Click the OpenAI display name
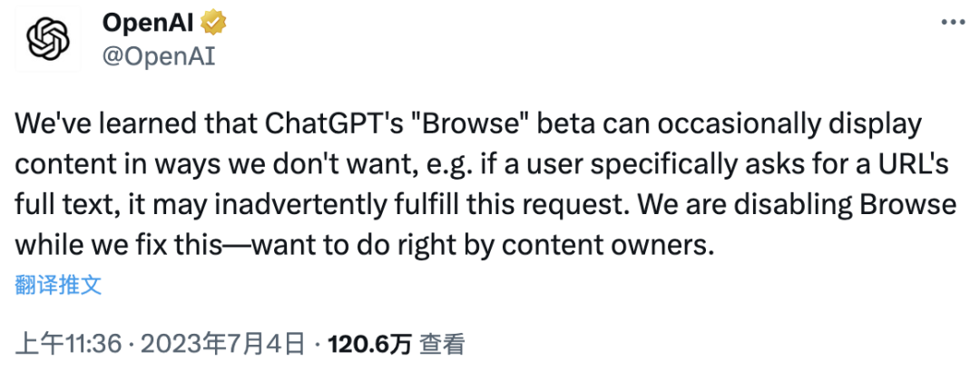Viewport: 980px width, 381px height. coord(149,24)
